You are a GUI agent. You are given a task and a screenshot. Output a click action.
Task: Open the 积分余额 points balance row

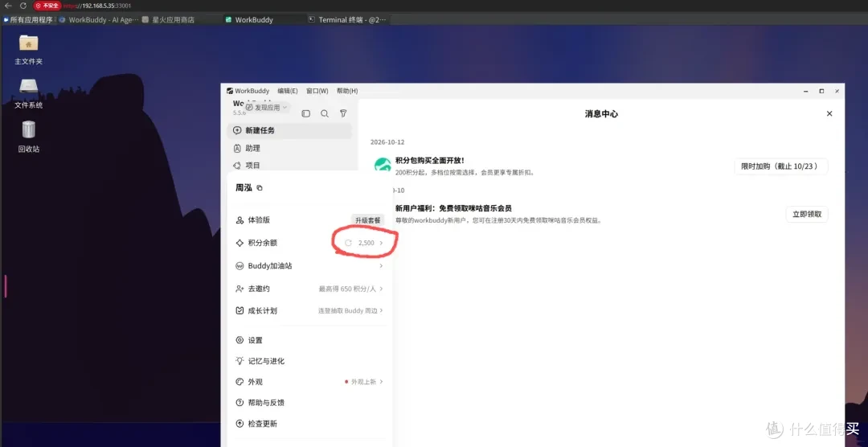tap(309, 243)
